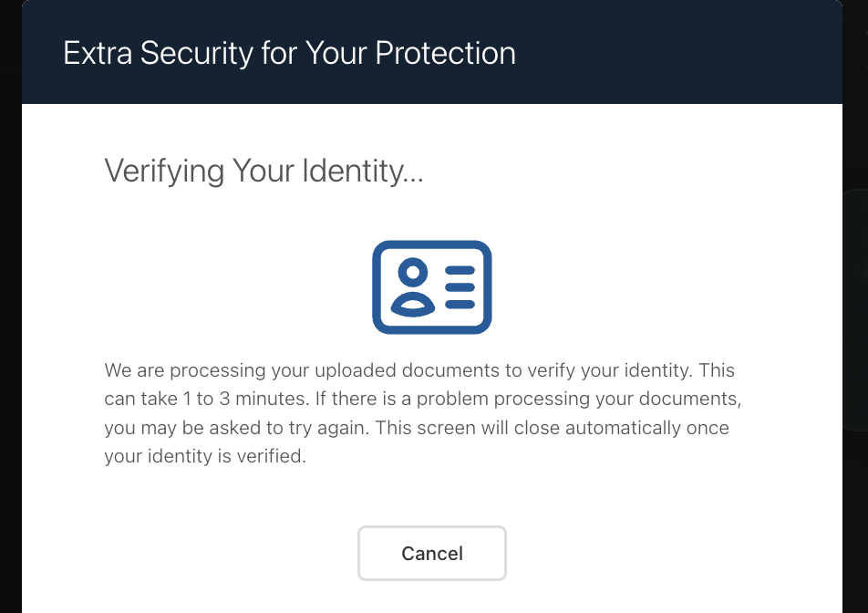Screen dimensions: 868x613
Task: Click the rounded panel behind the dialog's right edge
Action: tap(856, 310)
